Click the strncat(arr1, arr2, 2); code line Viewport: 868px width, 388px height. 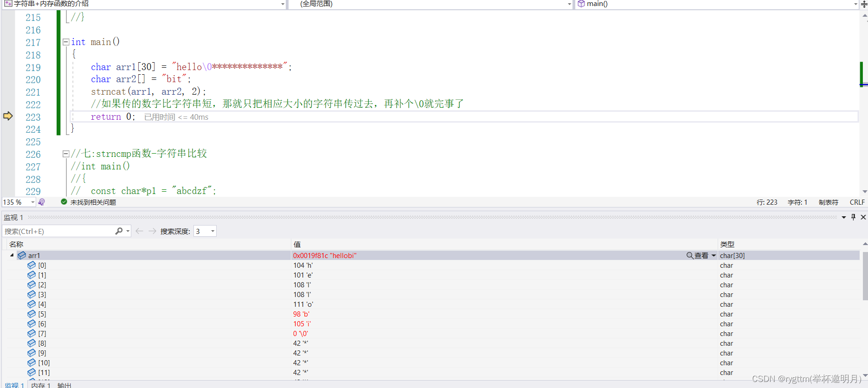click(x=148, y=91)
